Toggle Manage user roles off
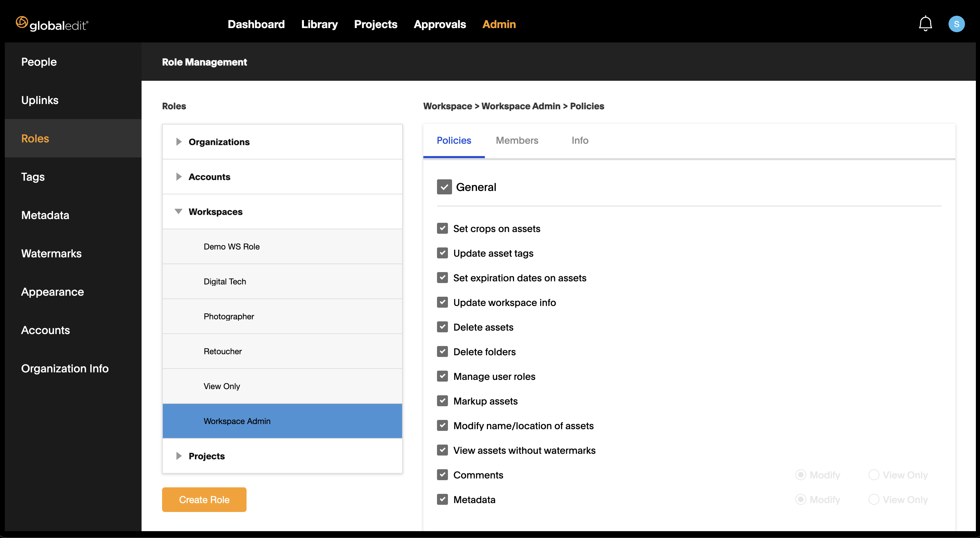980x538 pixels. point(442,376)
